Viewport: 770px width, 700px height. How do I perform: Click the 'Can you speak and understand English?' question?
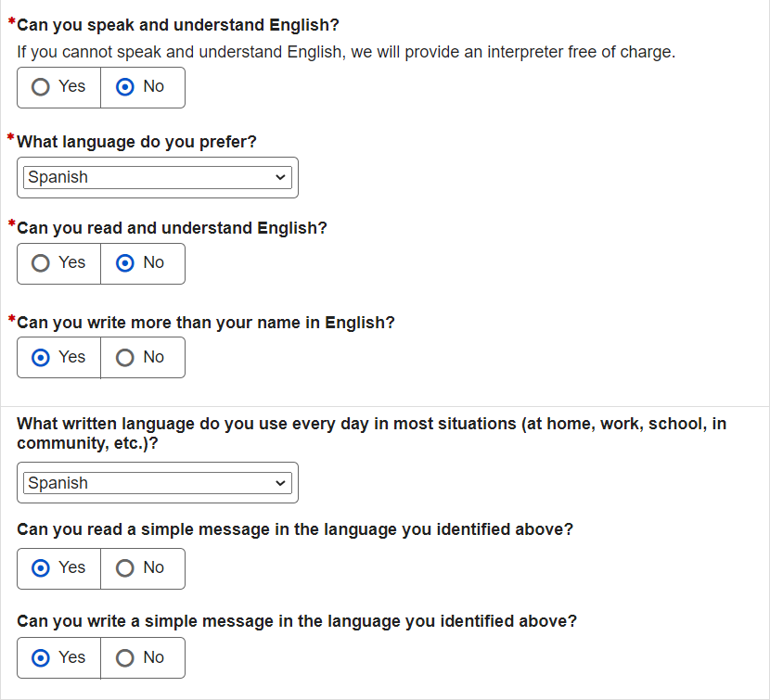(178, 25)
